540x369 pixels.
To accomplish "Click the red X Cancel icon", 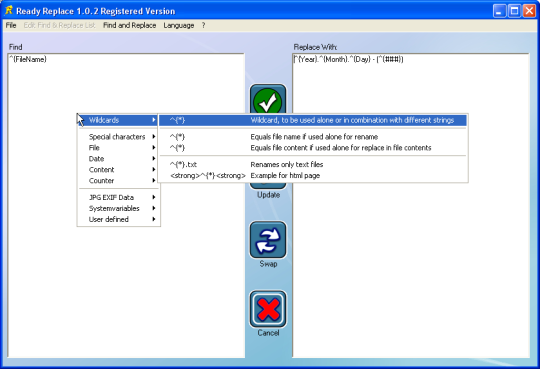I will point(268,309).
